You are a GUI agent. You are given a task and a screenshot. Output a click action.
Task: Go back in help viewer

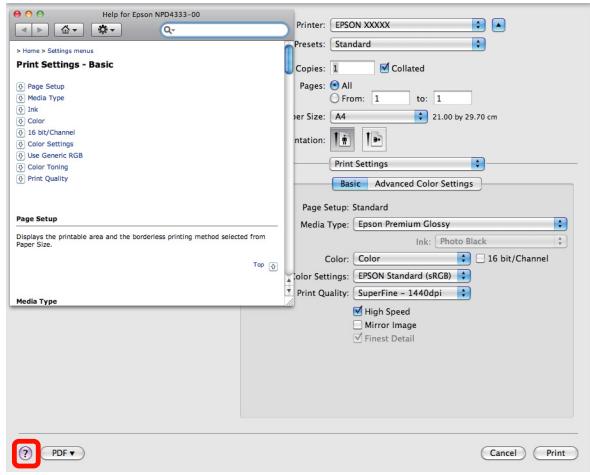[x=24, y=30]
